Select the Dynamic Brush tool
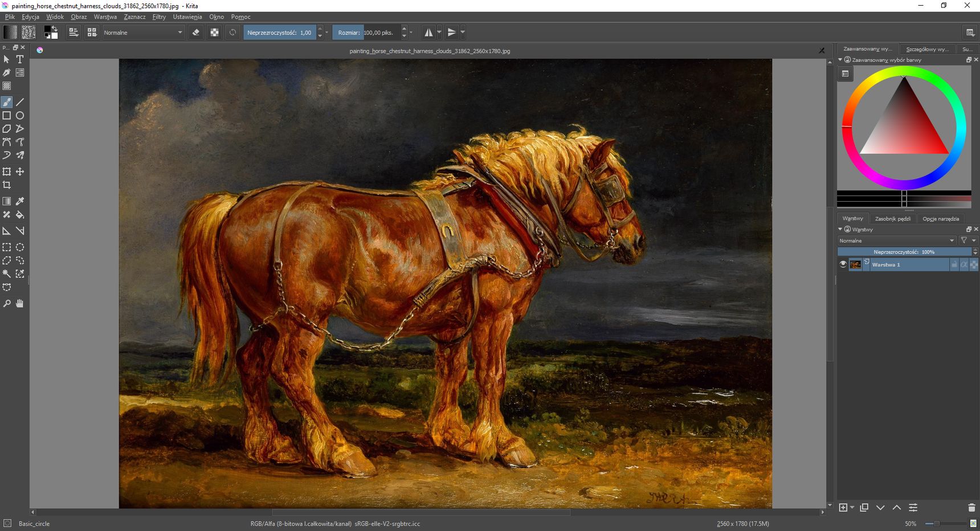Screen dimensions: 980x531 pyautogui.click(x=7, y=155)
